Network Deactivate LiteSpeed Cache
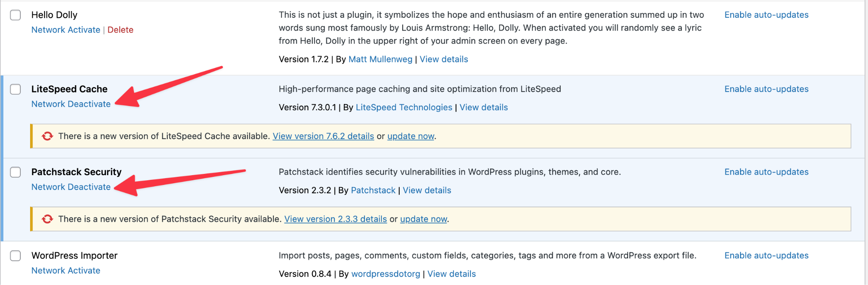 point(71,104)
